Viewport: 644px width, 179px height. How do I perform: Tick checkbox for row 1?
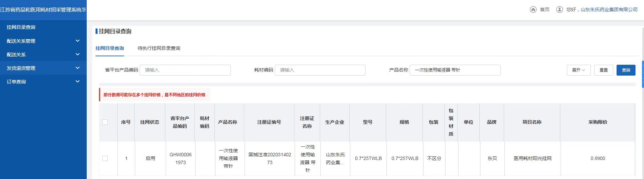click(x=105, y=158)
